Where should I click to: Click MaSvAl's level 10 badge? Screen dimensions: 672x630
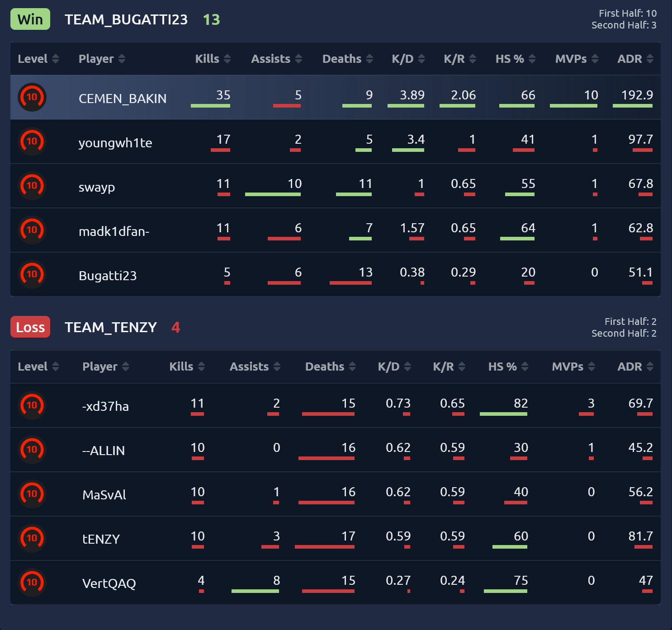coord(32,494)
